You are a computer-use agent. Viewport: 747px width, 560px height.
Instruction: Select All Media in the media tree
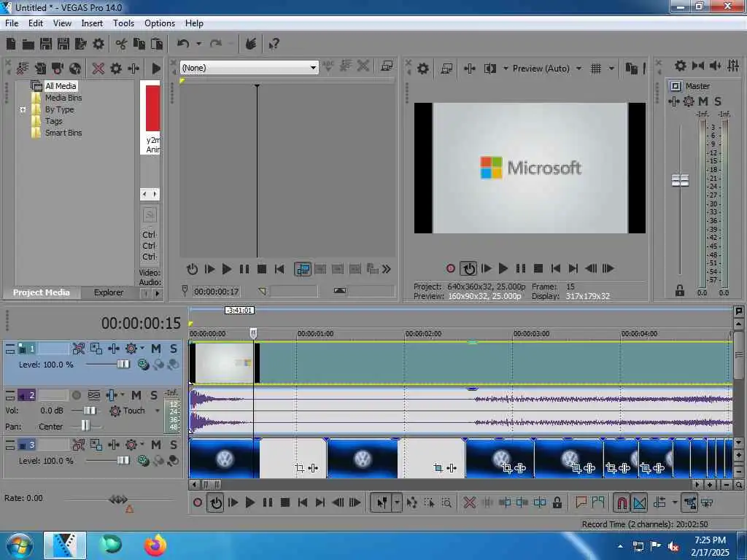tap(61, 86)
